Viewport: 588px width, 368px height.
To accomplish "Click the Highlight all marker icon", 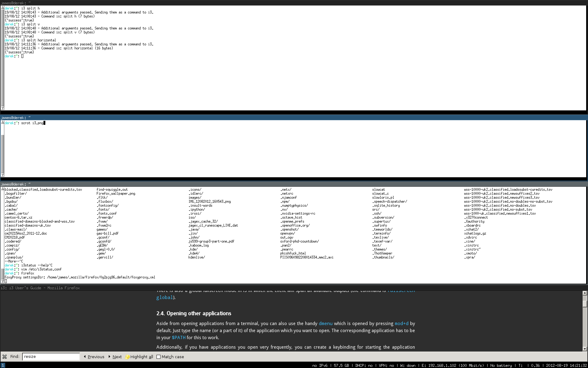I will click(x=127, y=357).
